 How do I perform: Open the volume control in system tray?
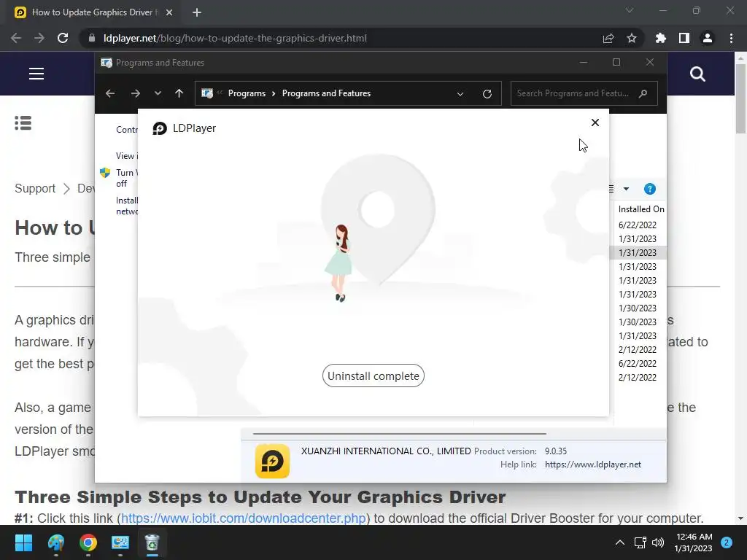coord(658,542)
